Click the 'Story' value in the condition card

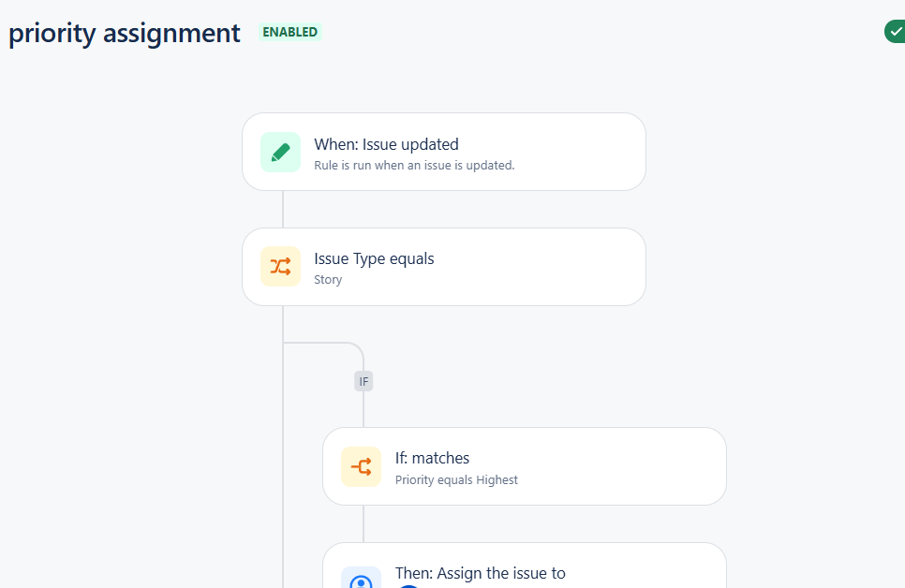[328, 280]
